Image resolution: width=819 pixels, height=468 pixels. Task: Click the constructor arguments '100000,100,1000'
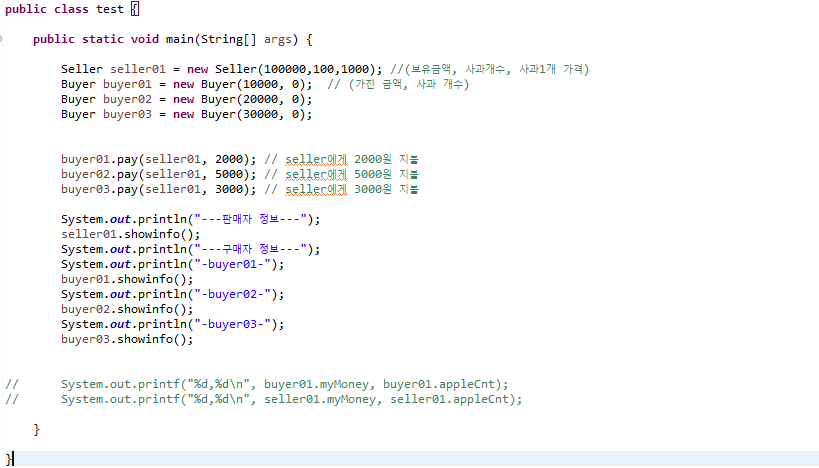pos(316,69)
